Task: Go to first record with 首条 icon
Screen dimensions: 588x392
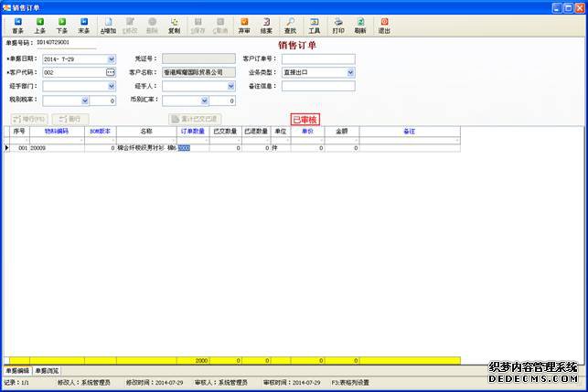Action: (17, 25)
